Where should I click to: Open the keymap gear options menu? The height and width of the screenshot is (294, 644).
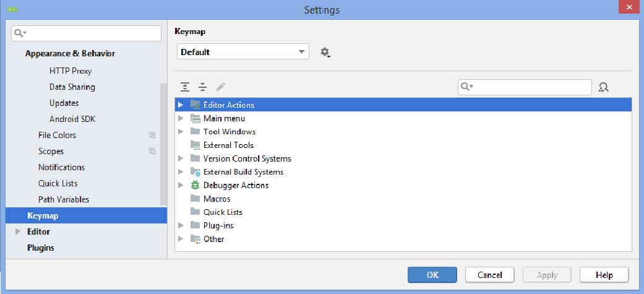tap(325, 53)
